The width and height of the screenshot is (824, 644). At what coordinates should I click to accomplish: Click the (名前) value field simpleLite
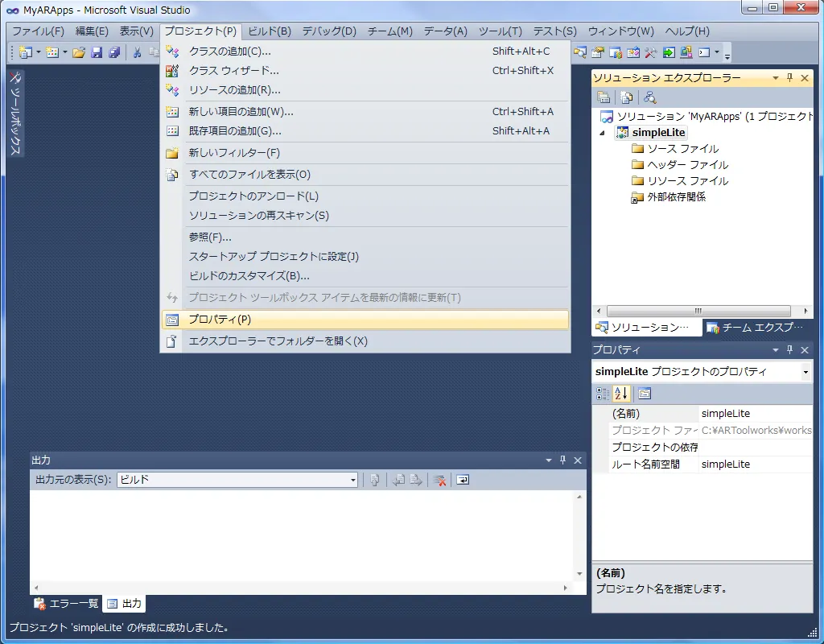pos(756,413)
